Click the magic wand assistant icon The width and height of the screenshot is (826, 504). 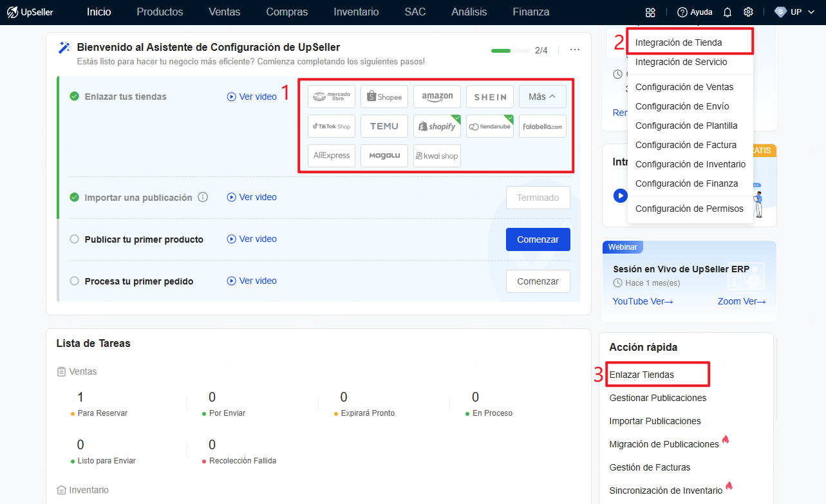(x=64, y=48)
